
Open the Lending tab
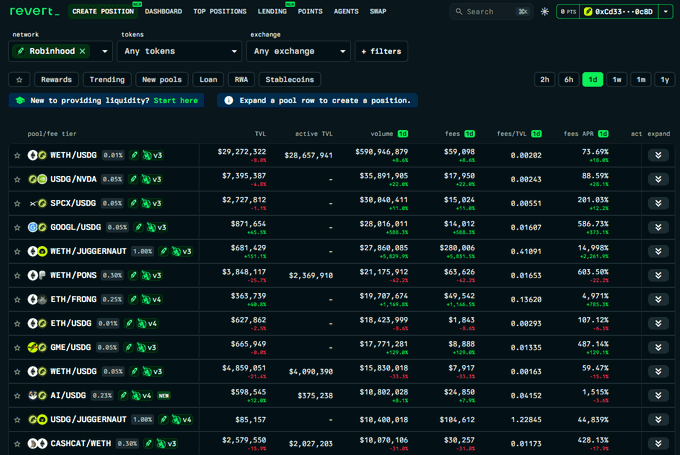272,12
